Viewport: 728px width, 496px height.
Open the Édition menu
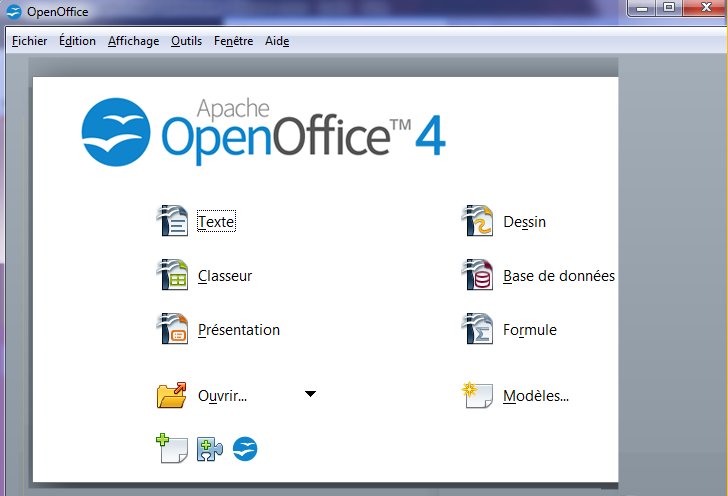(77, 41)
